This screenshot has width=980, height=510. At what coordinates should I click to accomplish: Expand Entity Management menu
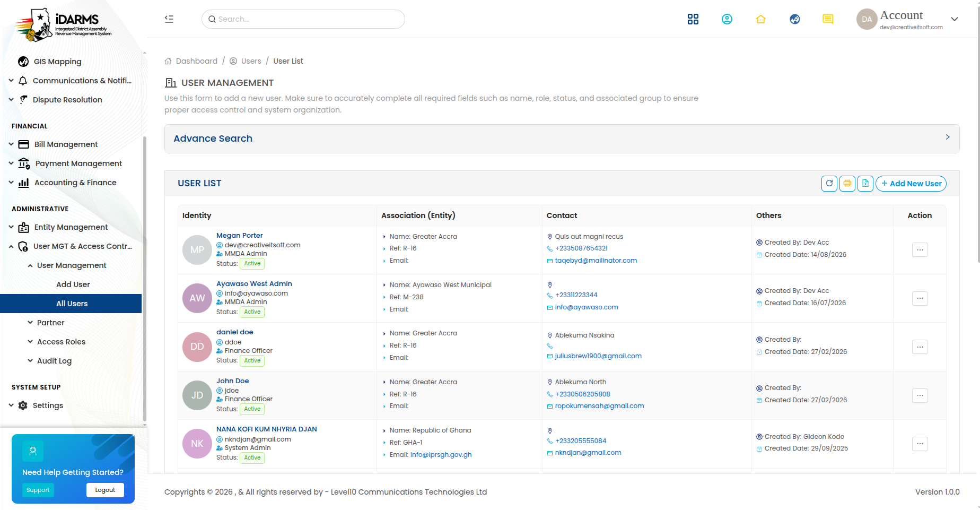pyautogui.click(x=71, y=227)
